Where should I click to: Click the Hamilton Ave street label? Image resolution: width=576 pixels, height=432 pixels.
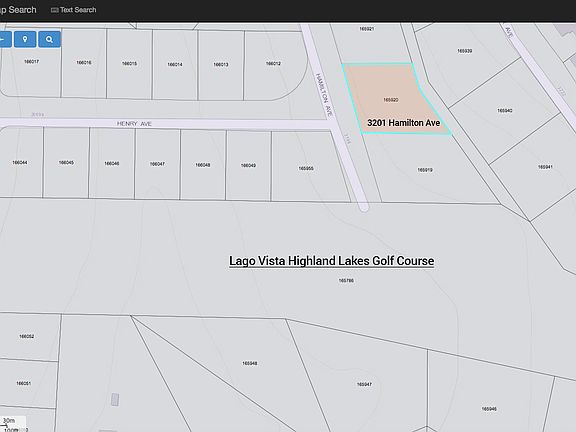pyautogui.click(x=324, y=95)
